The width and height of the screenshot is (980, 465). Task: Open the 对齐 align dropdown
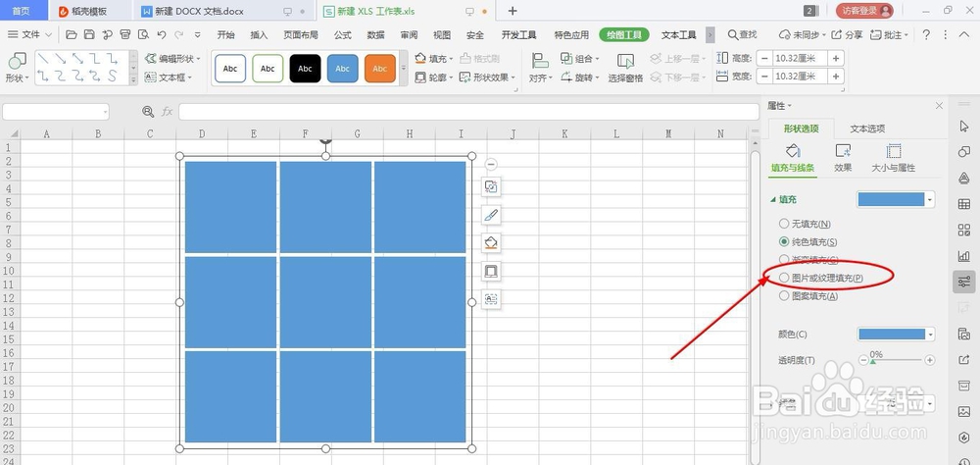540,69
